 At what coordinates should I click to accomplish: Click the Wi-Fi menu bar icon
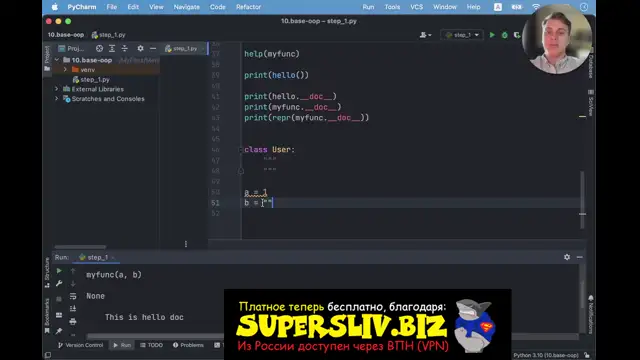pyautogui.click(x=536, y=7)
